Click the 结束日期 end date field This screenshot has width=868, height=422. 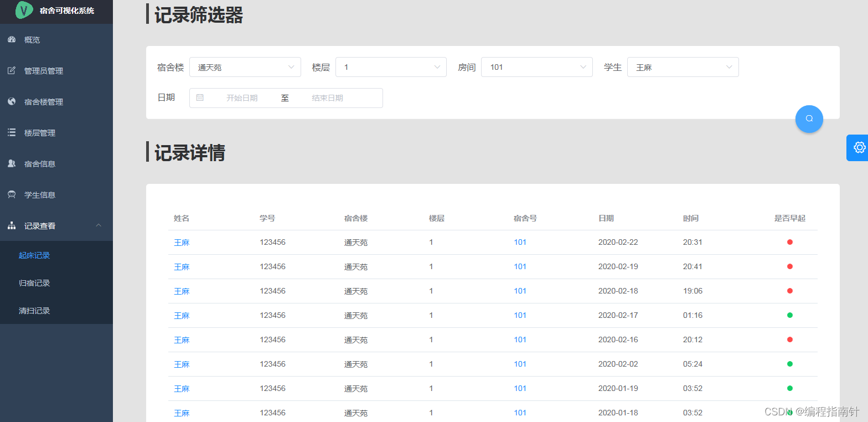[x=327, y=98]
